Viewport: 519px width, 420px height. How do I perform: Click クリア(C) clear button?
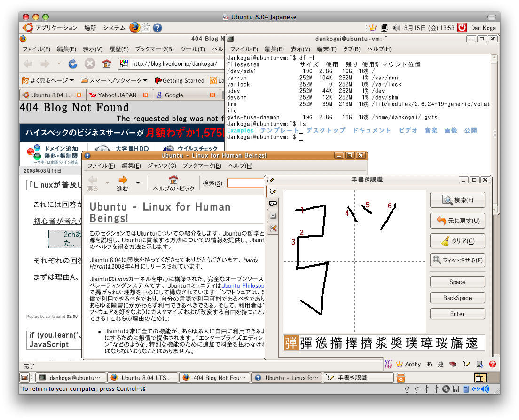click(x=457, y=241)
